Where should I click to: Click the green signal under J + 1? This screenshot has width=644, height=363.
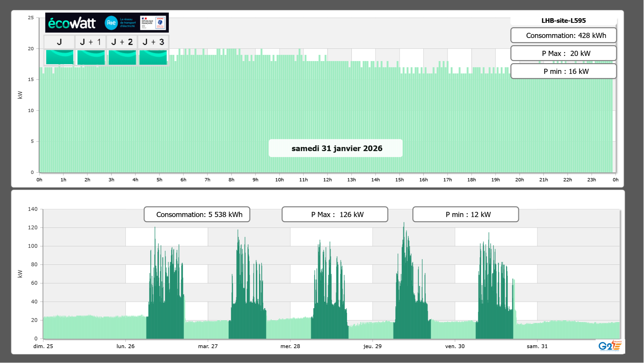pyautogui.click(x=91, y=57)
